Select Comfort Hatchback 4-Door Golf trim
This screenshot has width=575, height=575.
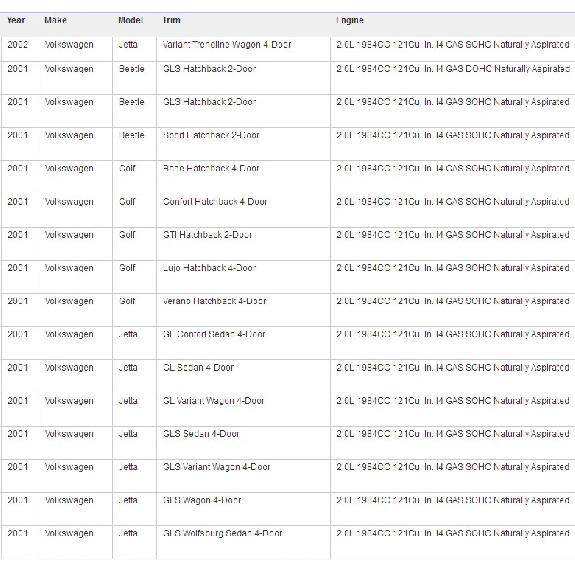point(215,202)
